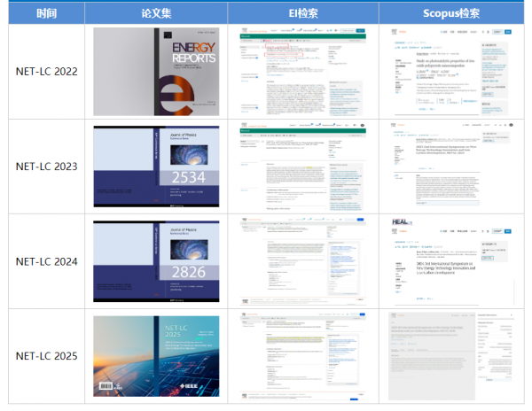
Task: Select the EI检索 column header
Action: pos(302,13)
